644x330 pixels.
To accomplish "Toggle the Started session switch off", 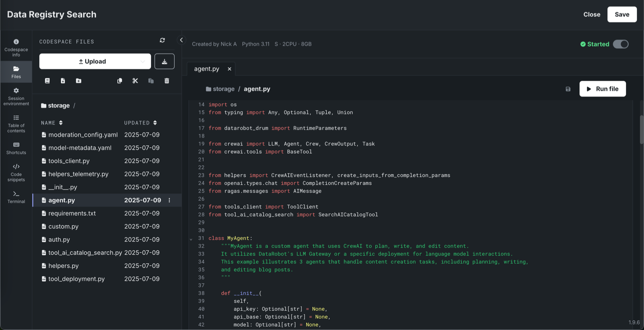I will point(620,44).
